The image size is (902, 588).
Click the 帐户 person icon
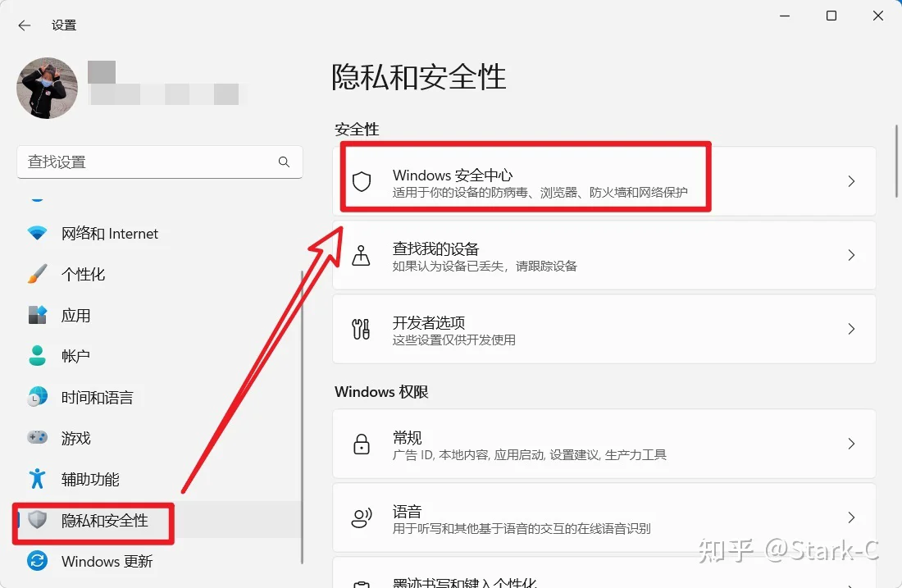[38, 356]
